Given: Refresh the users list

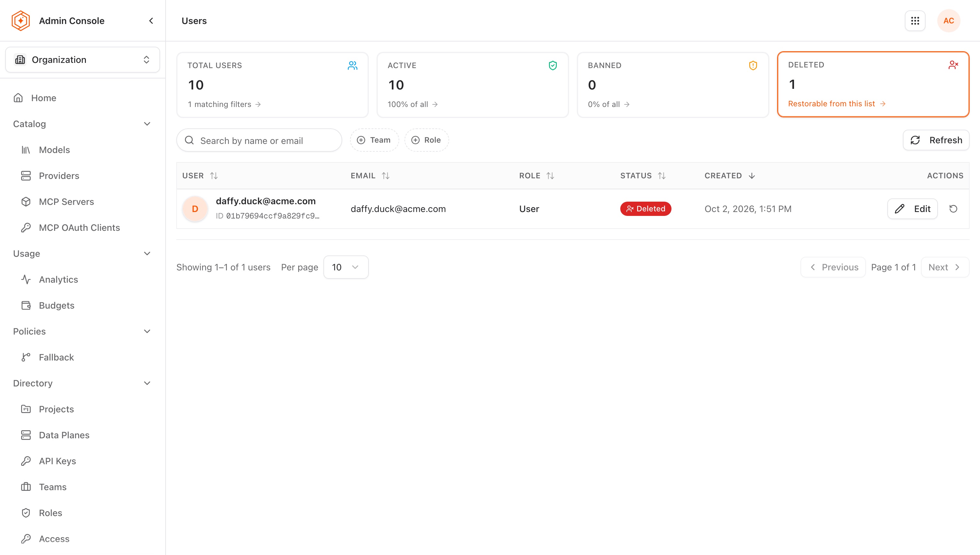Looking at the screenshot, I should (936, 140).
